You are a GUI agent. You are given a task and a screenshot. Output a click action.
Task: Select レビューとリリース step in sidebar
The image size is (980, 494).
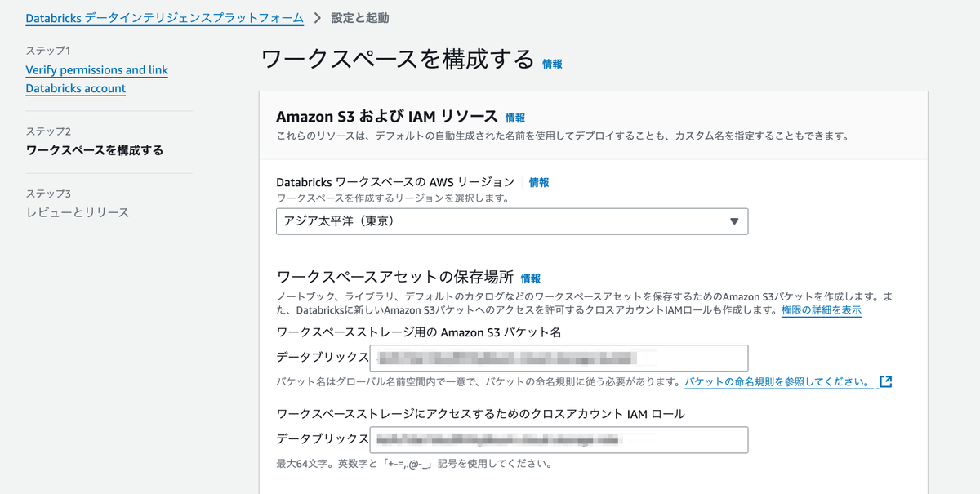tap(78, 212)
